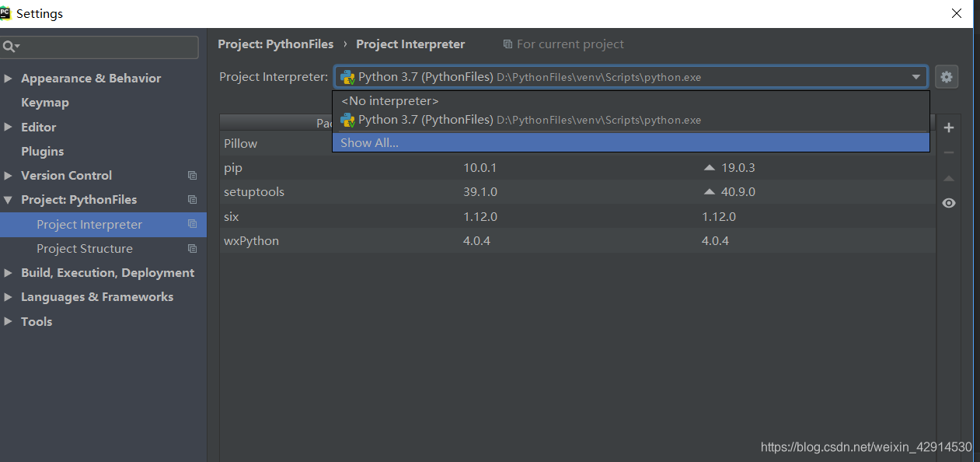
Task: Collapse the Project: PythonFiles section
Action: point(8,200)
